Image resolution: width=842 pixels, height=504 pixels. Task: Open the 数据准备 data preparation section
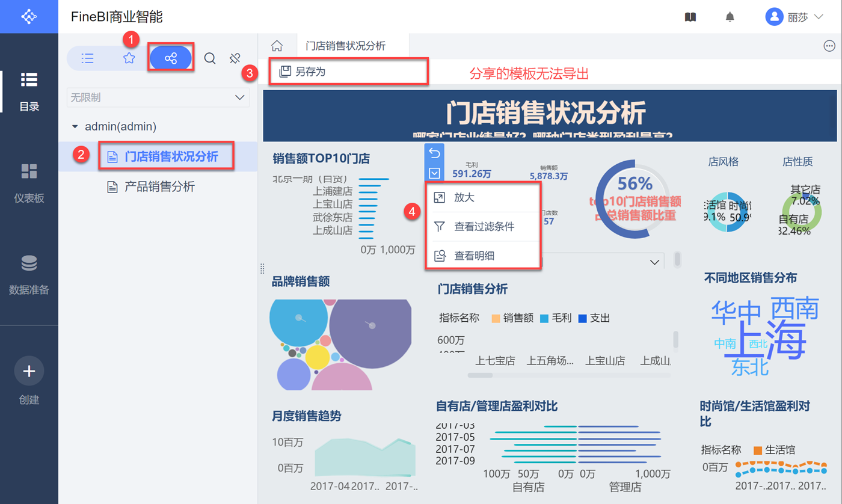point(29,275)
